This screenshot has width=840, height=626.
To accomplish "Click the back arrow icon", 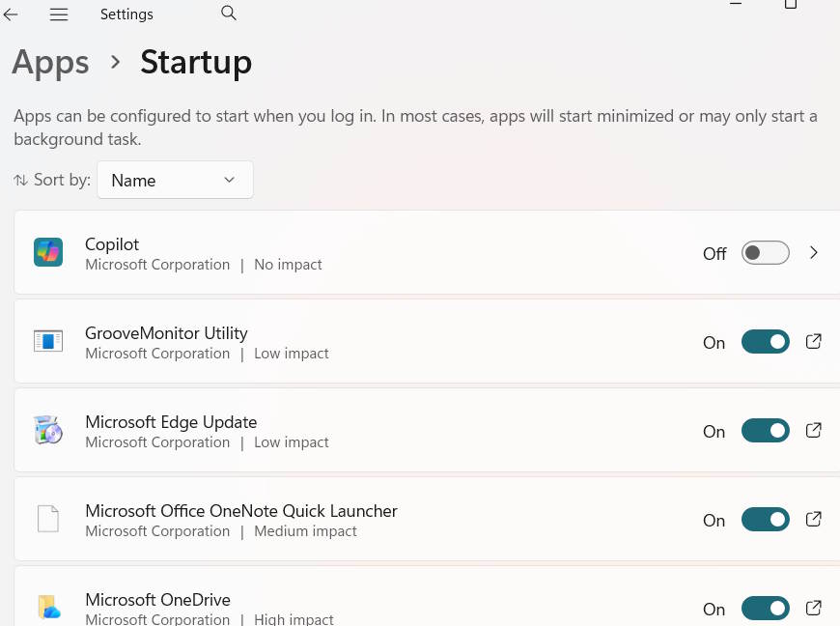I will pos(12,14).
